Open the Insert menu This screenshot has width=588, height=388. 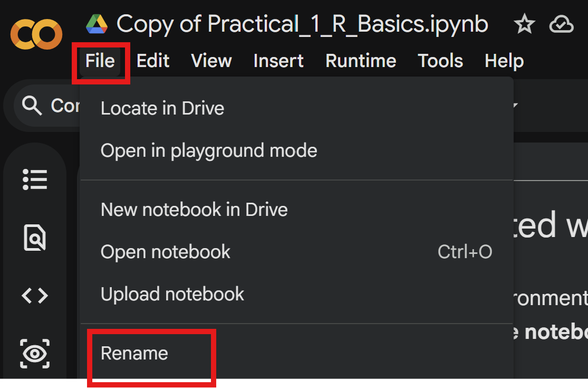(278, 61)
